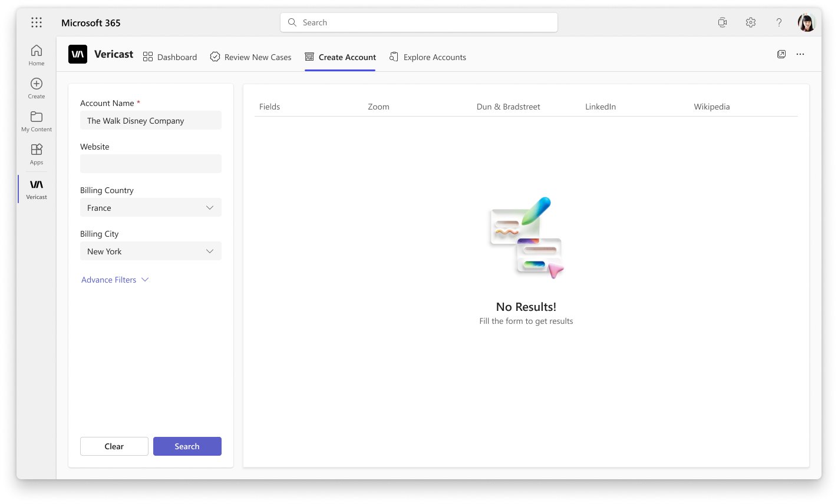
Task: Go to Home in the sidebar
Action: (37, 55)
